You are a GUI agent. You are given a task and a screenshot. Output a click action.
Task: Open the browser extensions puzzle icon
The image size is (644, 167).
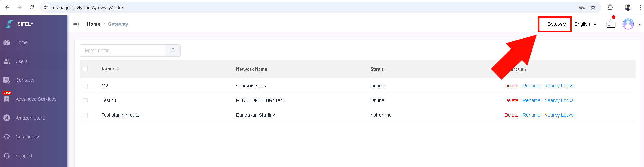pyautogui.click(x=610, y=7)
